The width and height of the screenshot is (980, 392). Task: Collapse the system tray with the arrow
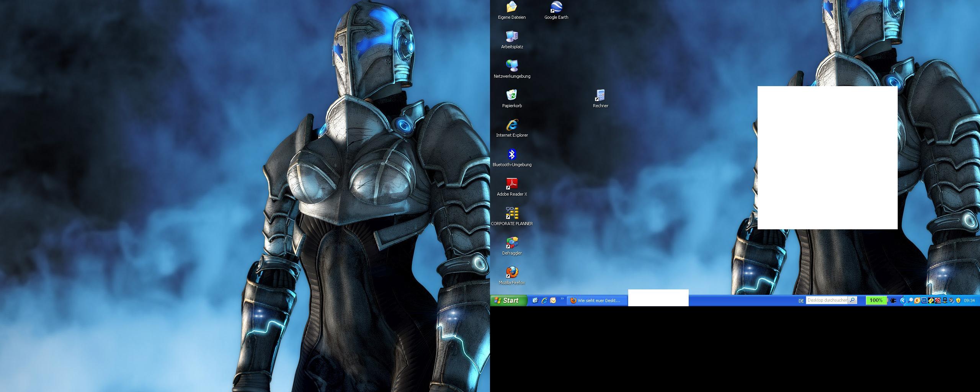click(903, 301)
